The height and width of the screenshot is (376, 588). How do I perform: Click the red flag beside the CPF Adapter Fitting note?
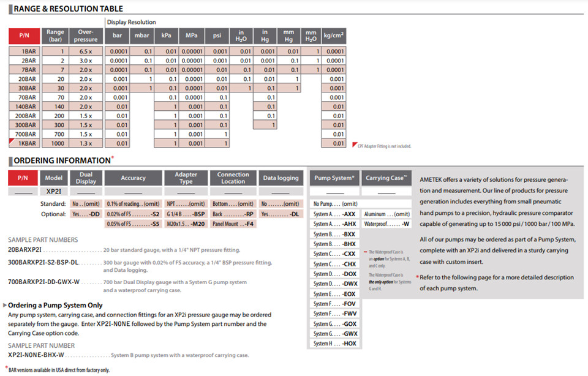click(355, 145)
